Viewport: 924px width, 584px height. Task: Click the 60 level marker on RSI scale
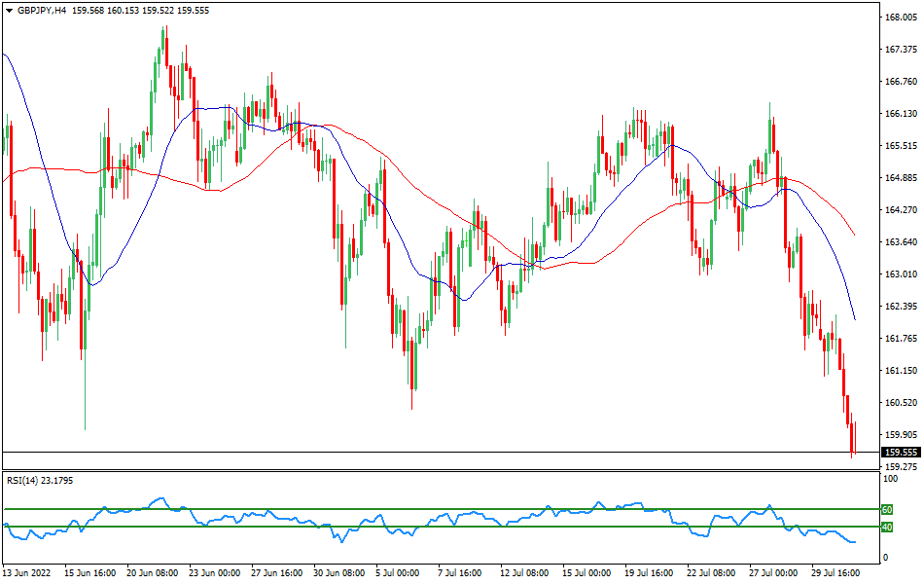click(888, 508)
